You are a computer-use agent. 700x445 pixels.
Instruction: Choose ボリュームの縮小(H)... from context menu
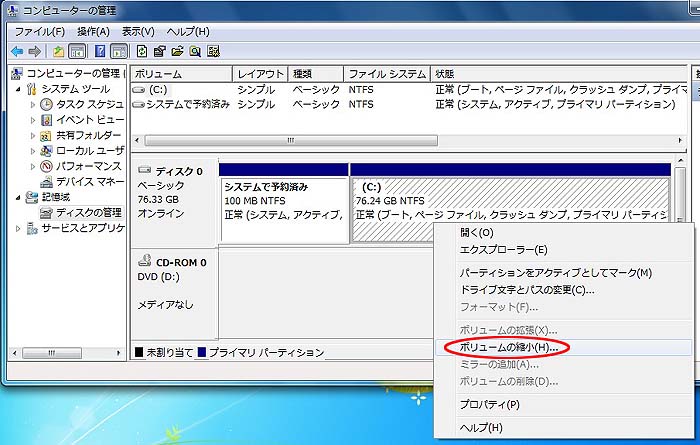coord(509,347)
